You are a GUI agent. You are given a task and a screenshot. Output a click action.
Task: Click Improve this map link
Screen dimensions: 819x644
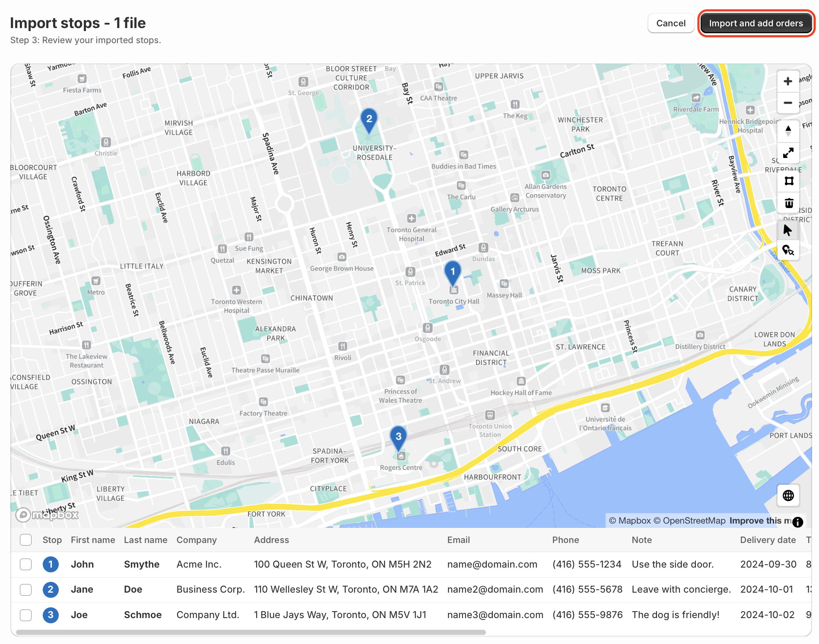coord(761,521)
